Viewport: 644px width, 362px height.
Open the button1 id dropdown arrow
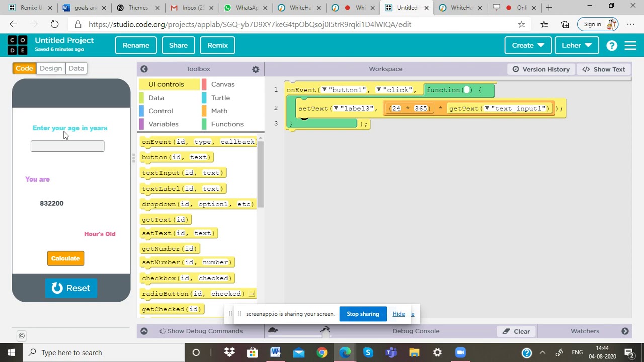[x=324, y=90]
